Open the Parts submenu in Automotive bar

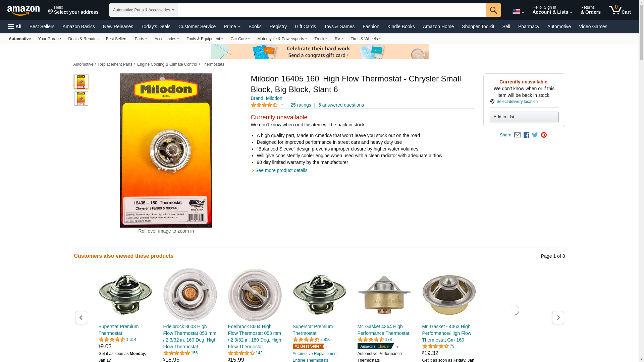(x=141, y=39)
